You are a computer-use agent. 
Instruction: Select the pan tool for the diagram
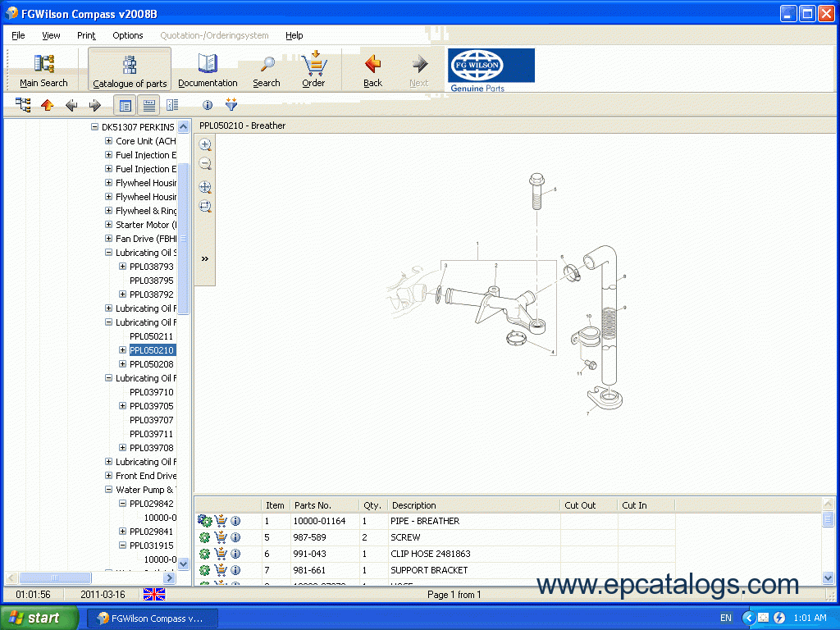tap(205, 187)
